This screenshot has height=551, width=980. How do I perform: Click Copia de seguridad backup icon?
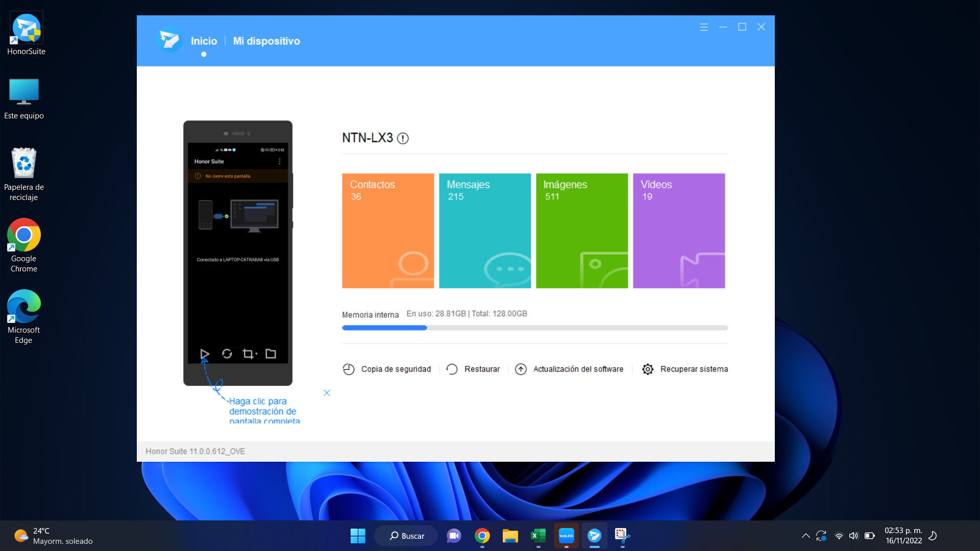click(349, 369)
